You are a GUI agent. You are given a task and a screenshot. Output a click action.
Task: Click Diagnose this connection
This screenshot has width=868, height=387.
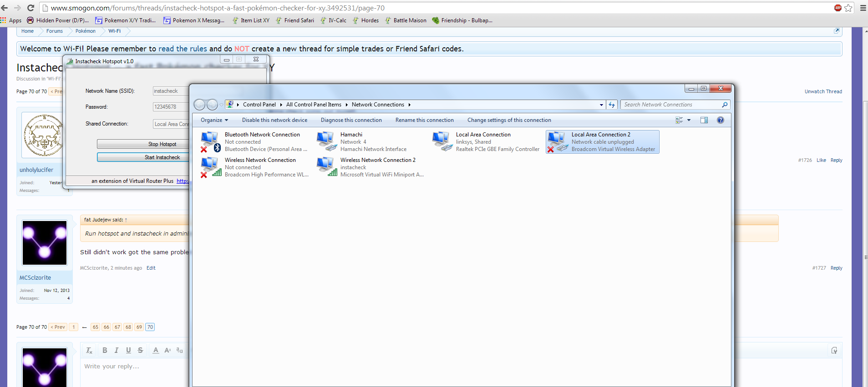point(351,120)
